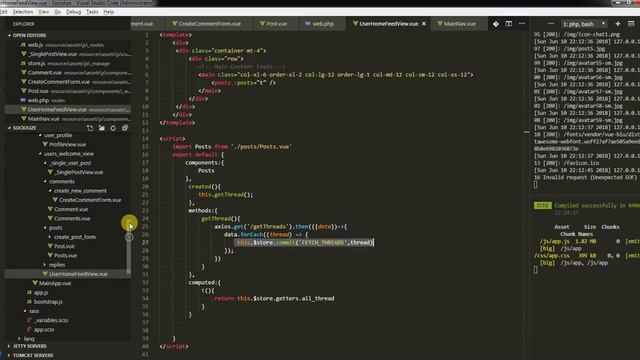Refresh the explorer with the refresh icon

point(113,128)
